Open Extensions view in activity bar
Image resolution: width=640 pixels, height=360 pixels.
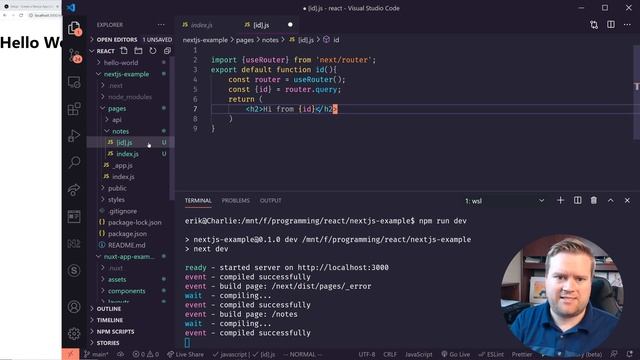tap(74, 109)
